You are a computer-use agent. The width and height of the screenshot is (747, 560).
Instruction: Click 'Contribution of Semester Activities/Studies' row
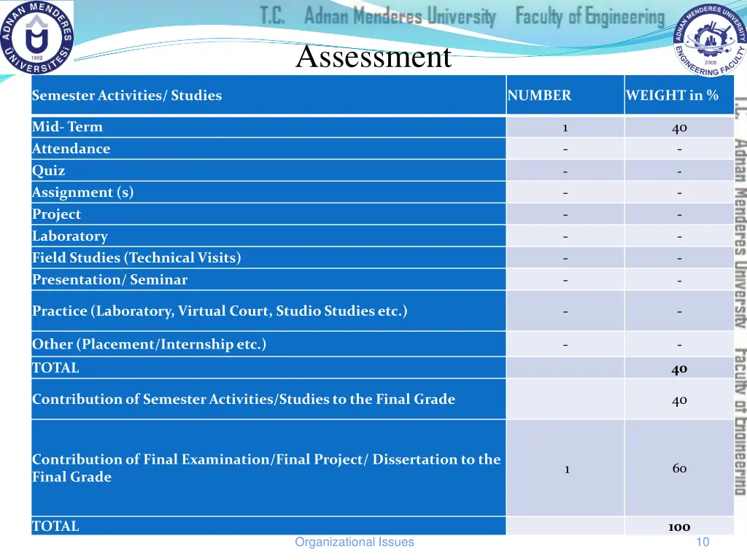tap(268, 399)
